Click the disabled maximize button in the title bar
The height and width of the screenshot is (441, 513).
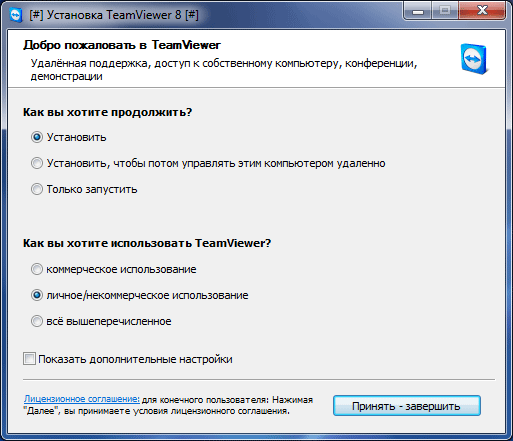pyautogui.click(x=445, y=11)
